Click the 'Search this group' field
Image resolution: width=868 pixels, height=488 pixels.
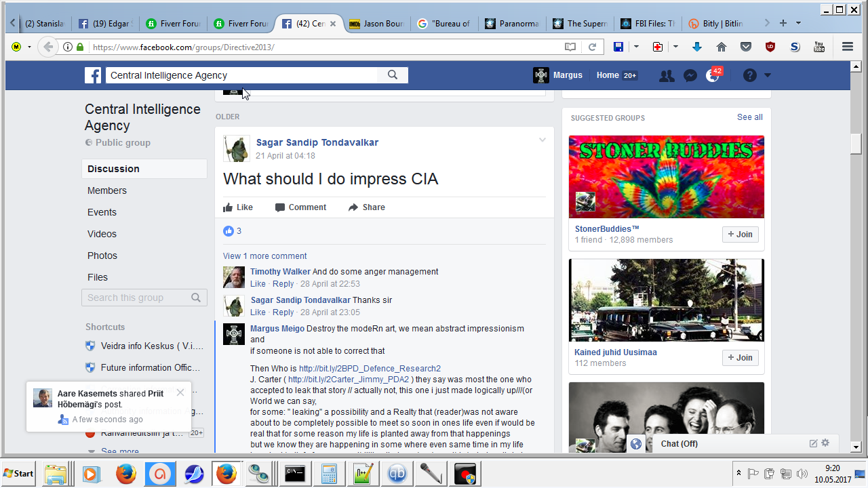pos(144,298)
